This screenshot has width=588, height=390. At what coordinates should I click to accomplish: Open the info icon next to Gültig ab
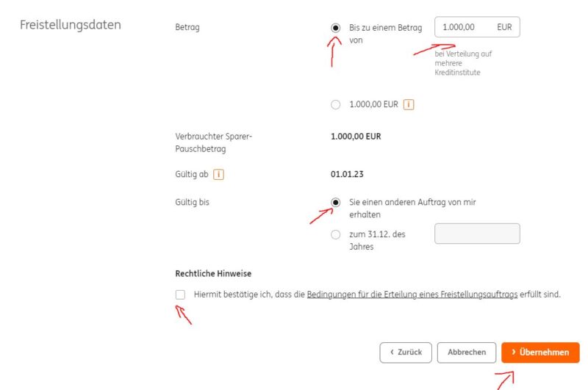tap(218, 175)
